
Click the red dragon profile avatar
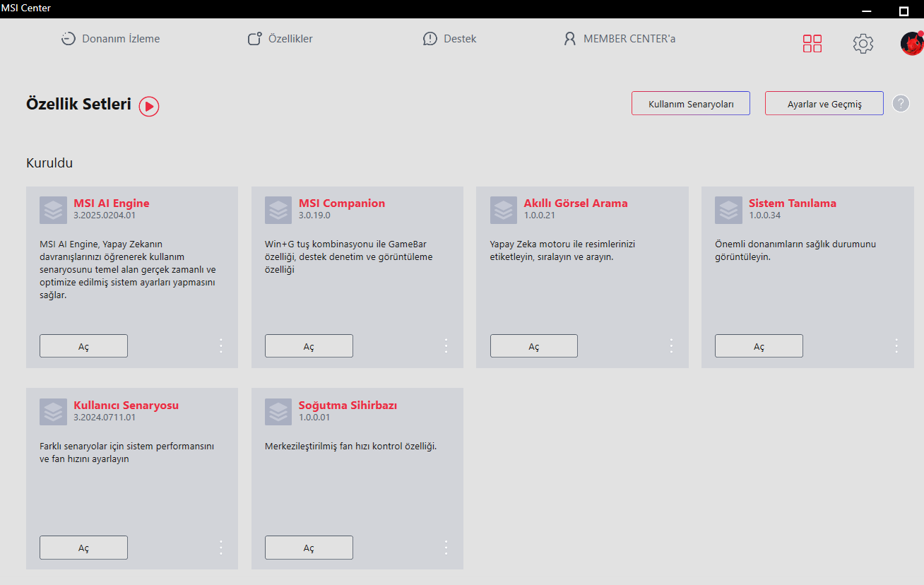pos(912,43)
